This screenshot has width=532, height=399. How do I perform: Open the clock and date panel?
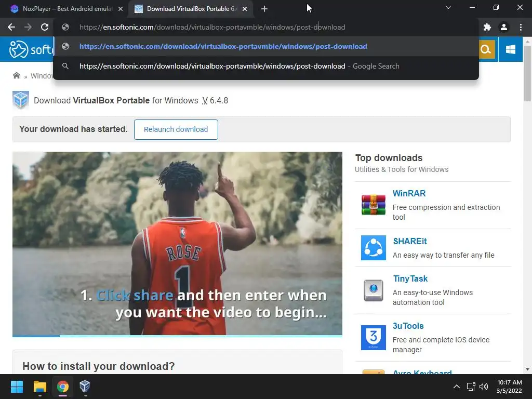tap(509, 387)
